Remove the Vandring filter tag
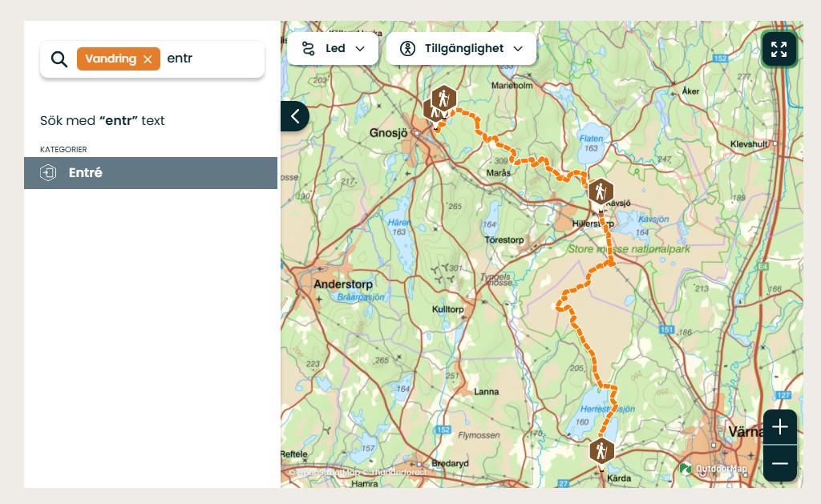 pyautogui.click(x=148, y=59)
